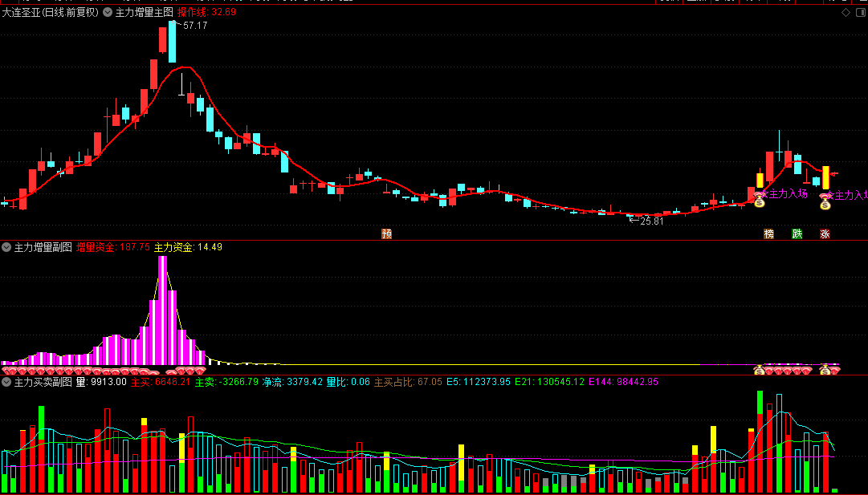Click the green 跌 marker label
The image size is (868, 495).
click(797, 234)
